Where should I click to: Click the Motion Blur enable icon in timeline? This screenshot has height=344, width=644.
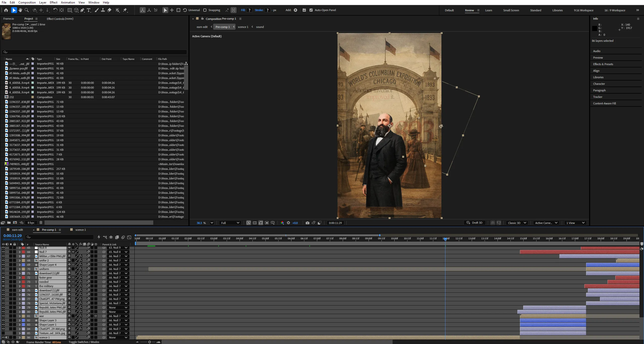123,237
